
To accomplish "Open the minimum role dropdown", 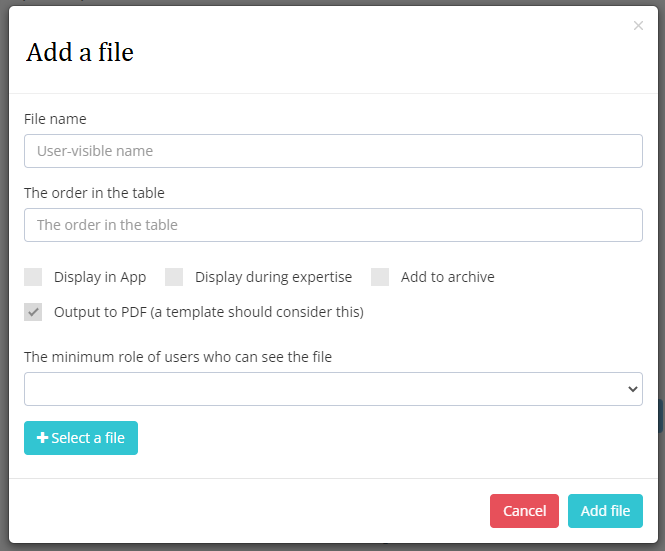I will coord(333,389).
